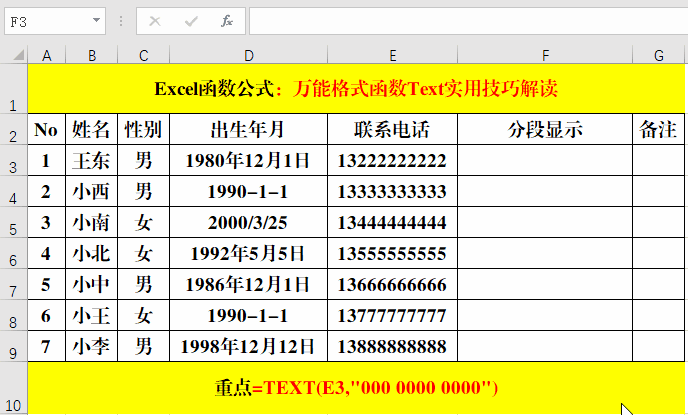This screenshot has height=415, width=688.
Task: Open the Insert Function fx icon
Action: tap(227, 21)
